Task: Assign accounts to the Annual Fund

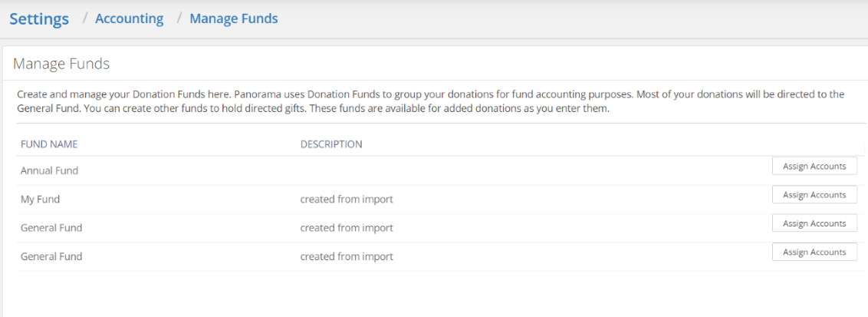Action: [814, 166]
